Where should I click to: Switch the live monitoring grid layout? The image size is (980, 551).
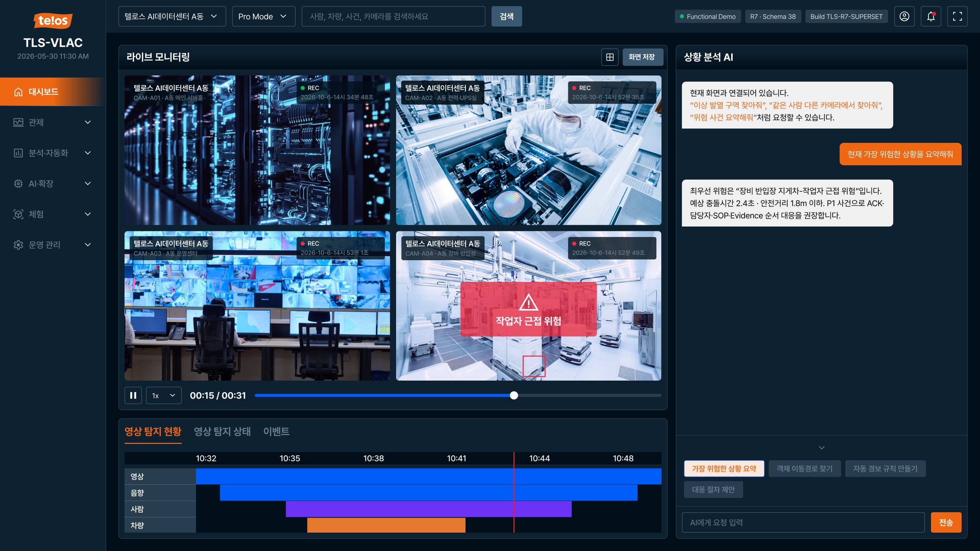(610, 57)
